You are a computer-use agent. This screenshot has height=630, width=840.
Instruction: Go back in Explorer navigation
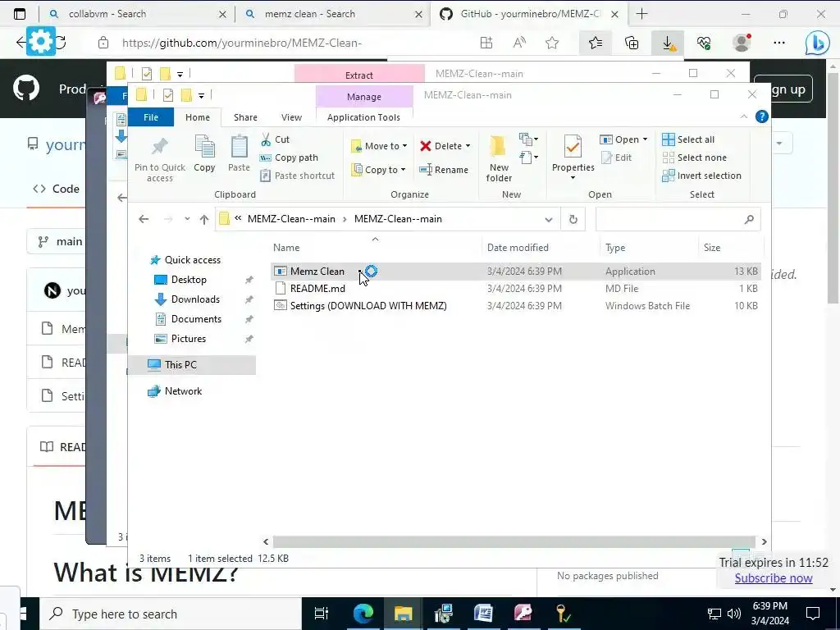[x=144, y=219]
